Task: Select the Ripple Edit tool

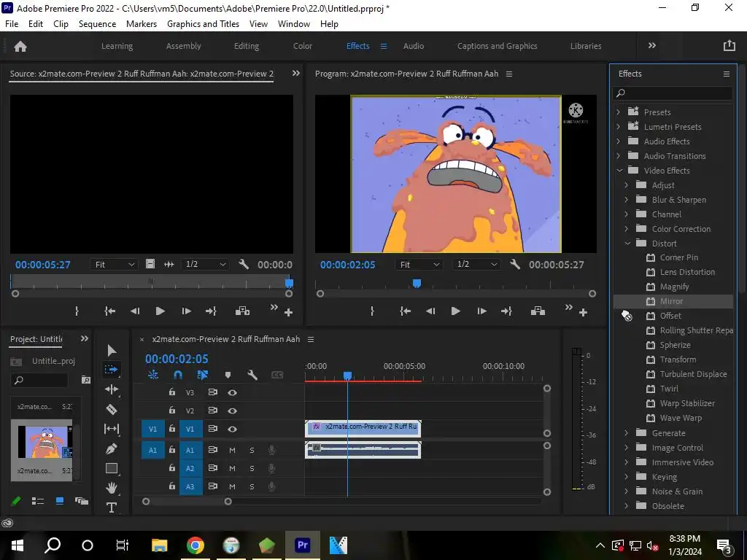Action: (112, 389)
